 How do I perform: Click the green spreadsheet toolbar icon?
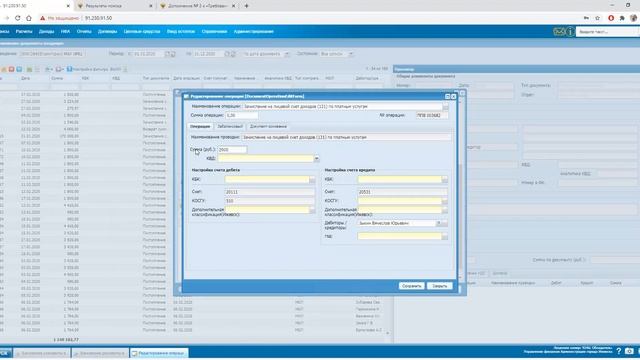point(29,69)
